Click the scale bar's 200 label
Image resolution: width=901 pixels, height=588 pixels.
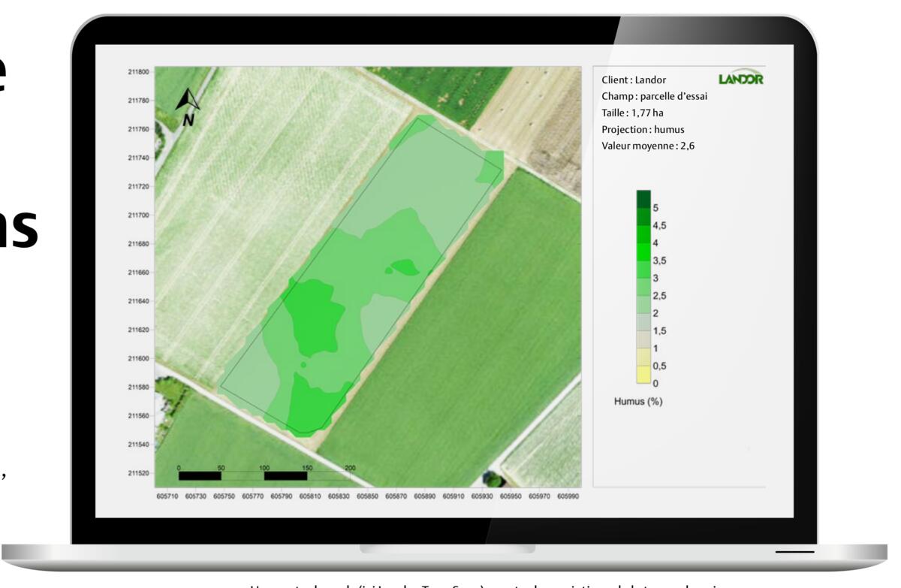349,468
